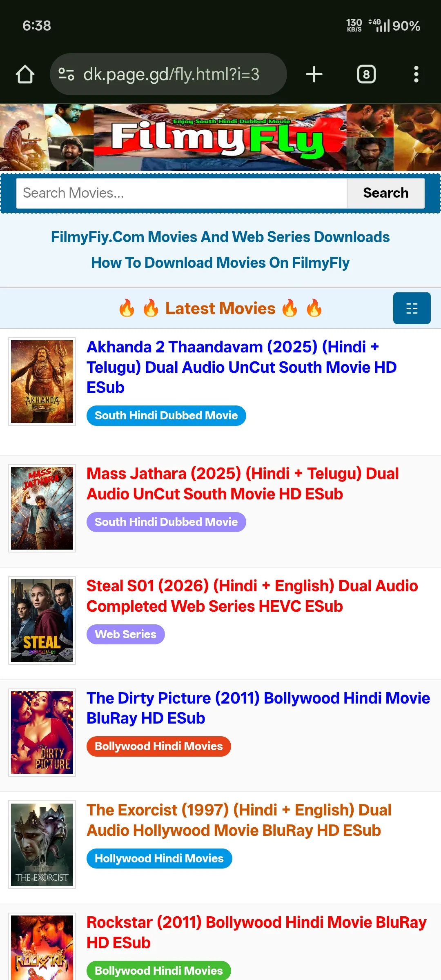Select The Dirty Picture poster thumbnail
Screen dimensions: 441x980
click(42, 733)
